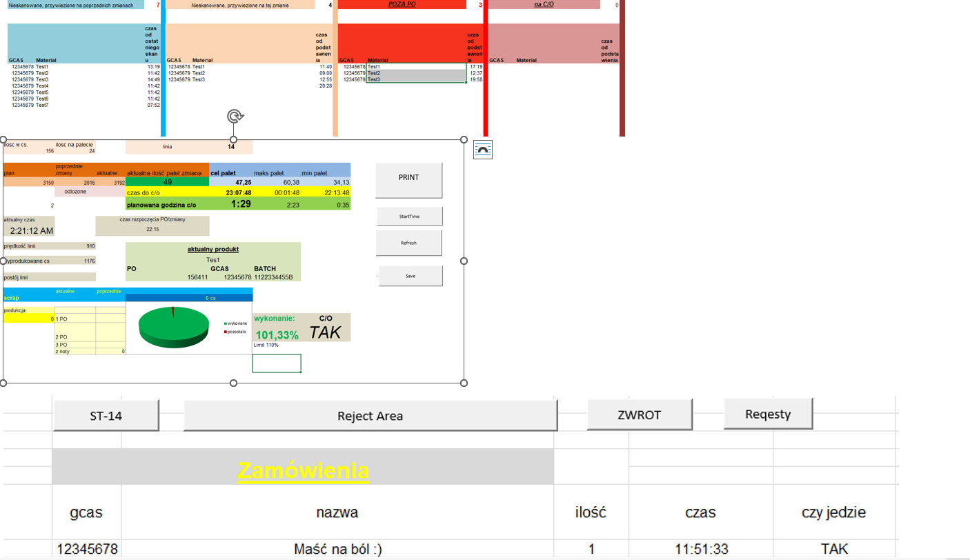Select the na C/O header

tap(544, 4)
